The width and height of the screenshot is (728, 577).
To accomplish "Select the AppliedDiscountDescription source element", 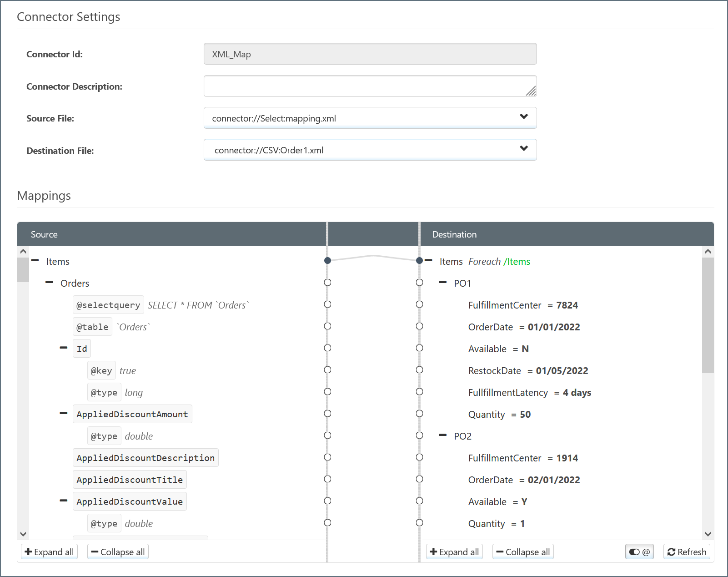I will coord(146,458).
